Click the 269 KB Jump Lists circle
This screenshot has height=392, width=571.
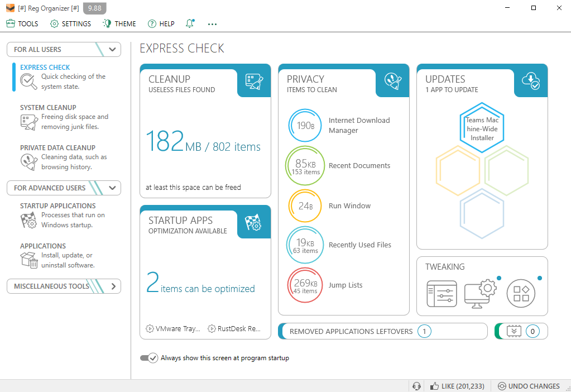[305, 285]
